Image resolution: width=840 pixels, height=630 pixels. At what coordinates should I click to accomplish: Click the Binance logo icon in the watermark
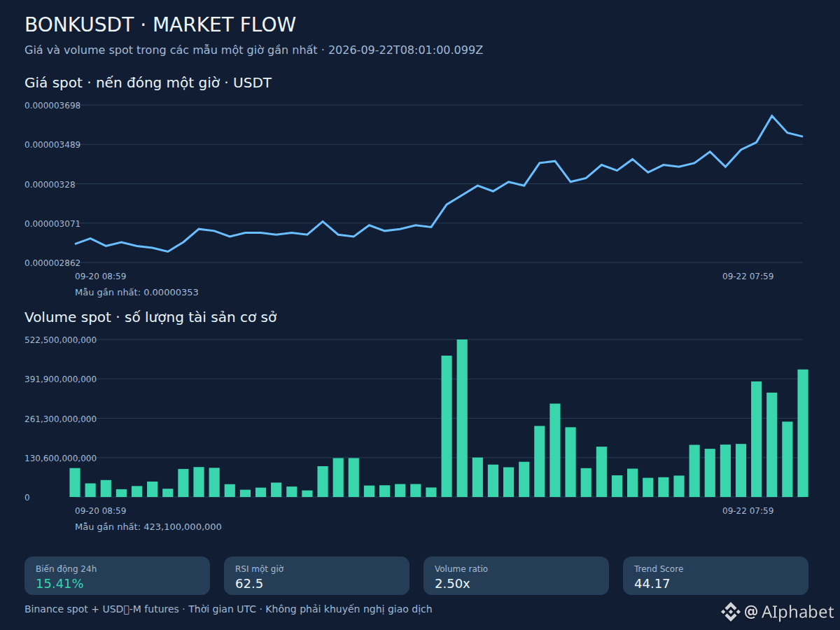point(730,612)
